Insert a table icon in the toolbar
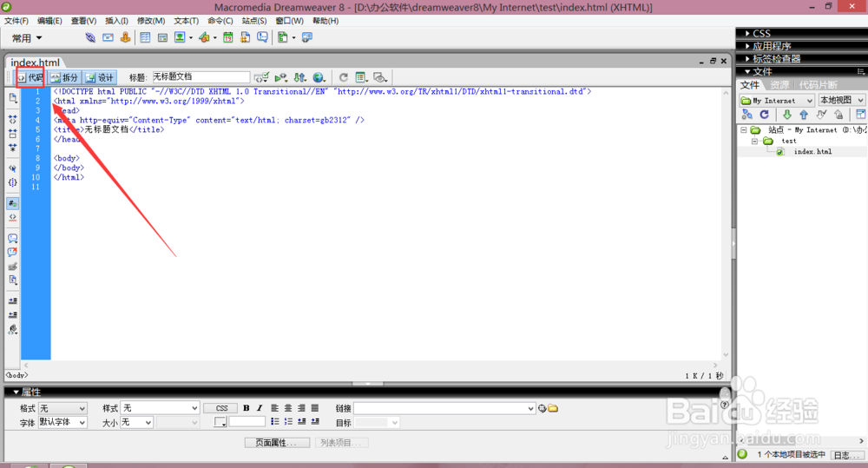868x468 pixels. 145,37
